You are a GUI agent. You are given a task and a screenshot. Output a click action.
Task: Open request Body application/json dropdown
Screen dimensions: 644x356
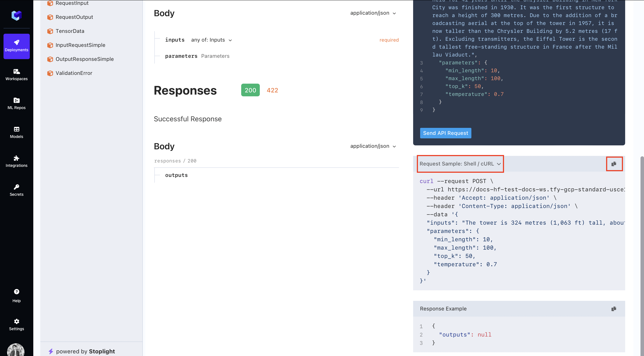coord(373,13)
